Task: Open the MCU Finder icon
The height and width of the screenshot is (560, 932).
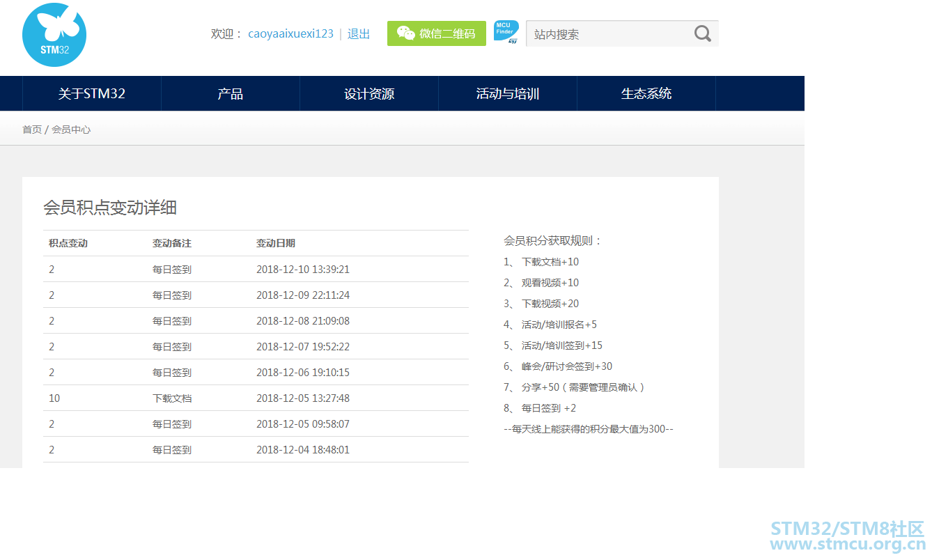Action: click(506, 33)
